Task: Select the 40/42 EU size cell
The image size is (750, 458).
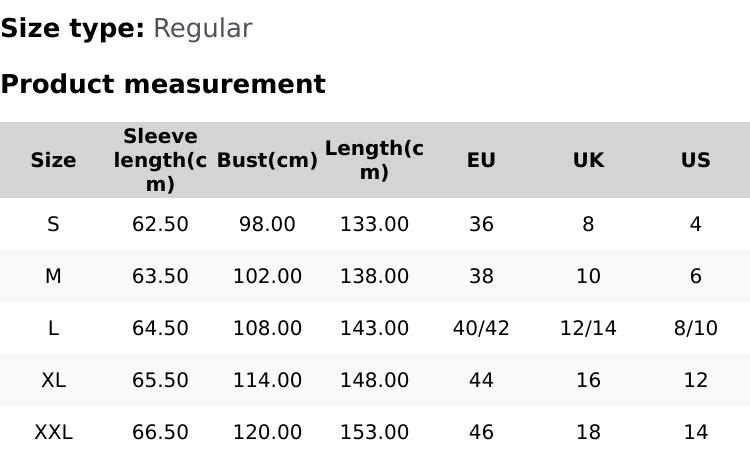Action: 481,328
